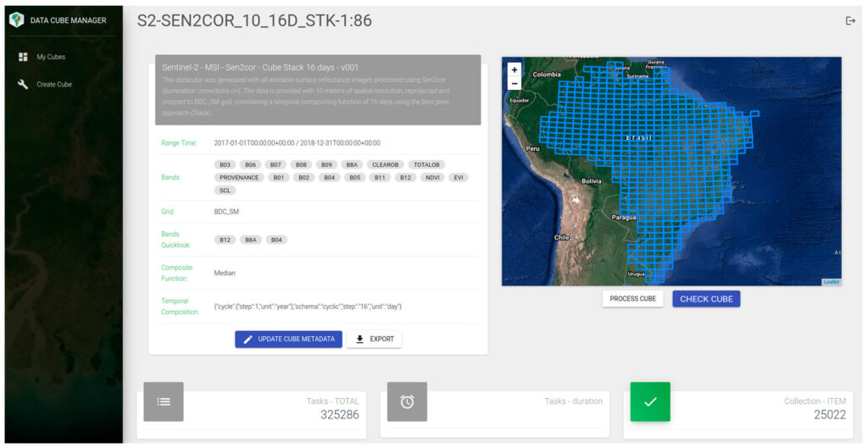This screenshot has height=448, width=868.
Task: Click the B06 band chip
Action: tap(250, 165)
